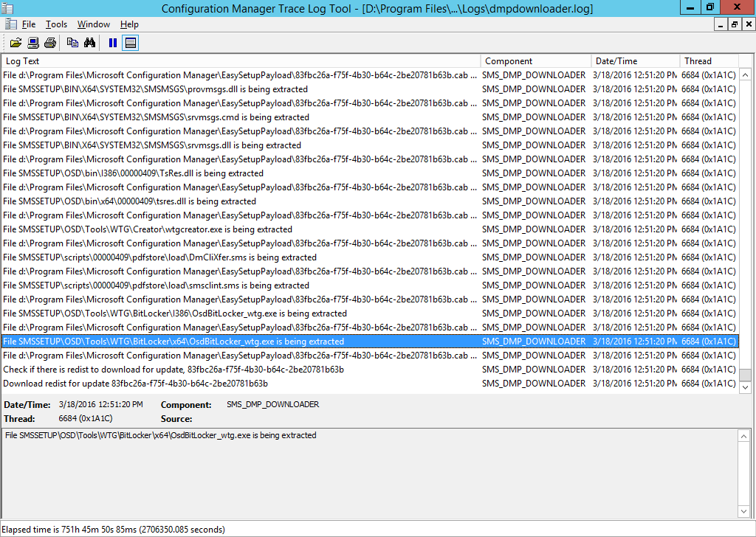756x537 pixels.
Task: Toggle the Show details pane icon
Action: click(130, 43)
